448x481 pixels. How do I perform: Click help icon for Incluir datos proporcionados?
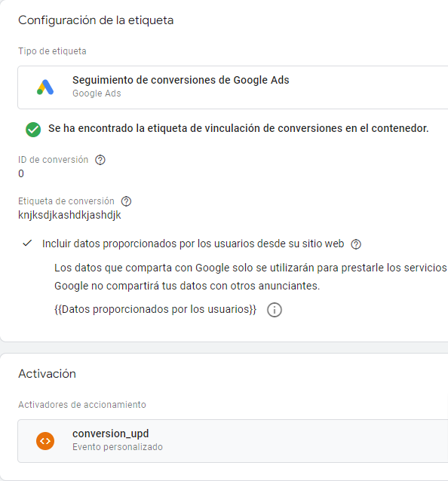tap(356, 244)
